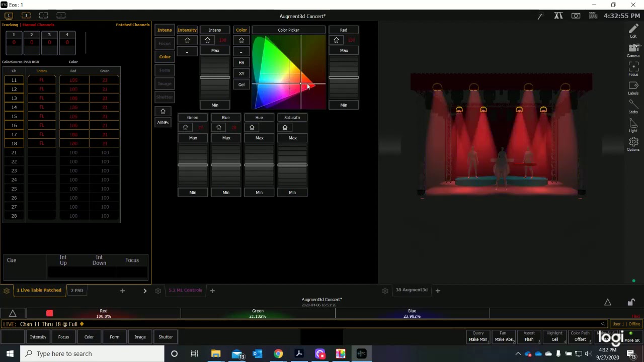Image resolution: width=644 pixels, height=362 pixels.
Task: Click the Intens virtual encoder wheel
Action: coord(215,77)
